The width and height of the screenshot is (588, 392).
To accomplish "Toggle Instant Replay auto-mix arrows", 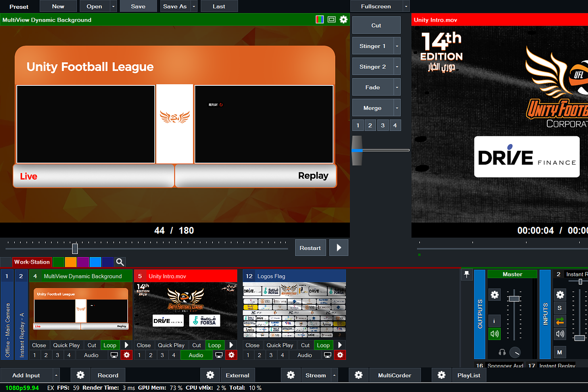I will pyautogui.click(x=560, y=321).
